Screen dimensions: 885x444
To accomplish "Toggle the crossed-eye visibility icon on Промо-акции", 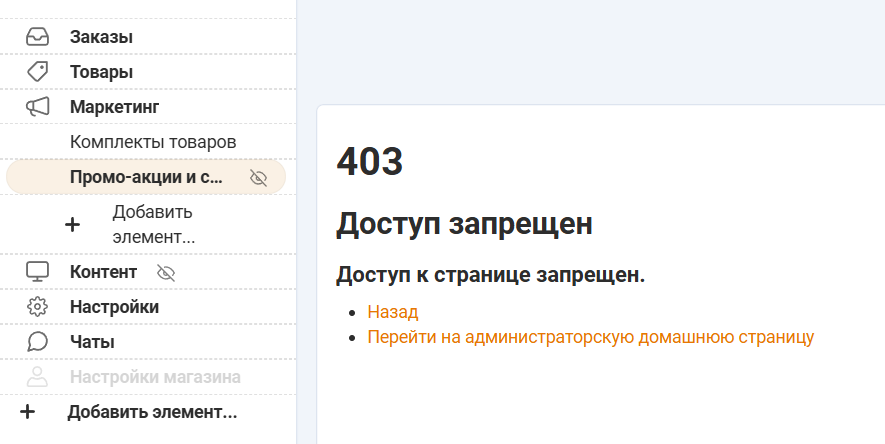I will click(x=259, y=178).
